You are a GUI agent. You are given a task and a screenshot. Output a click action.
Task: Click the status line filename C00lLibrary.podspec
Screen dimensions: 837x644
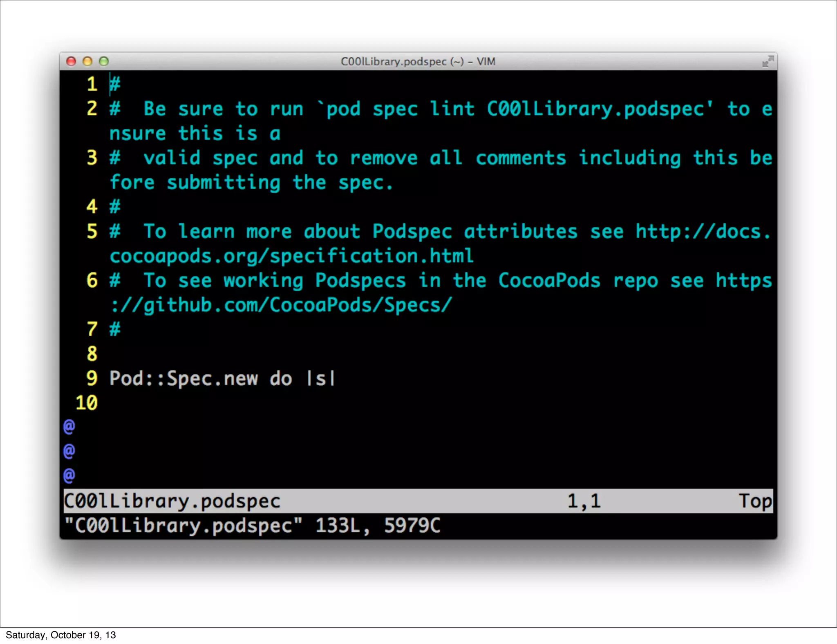click(172, 501)
